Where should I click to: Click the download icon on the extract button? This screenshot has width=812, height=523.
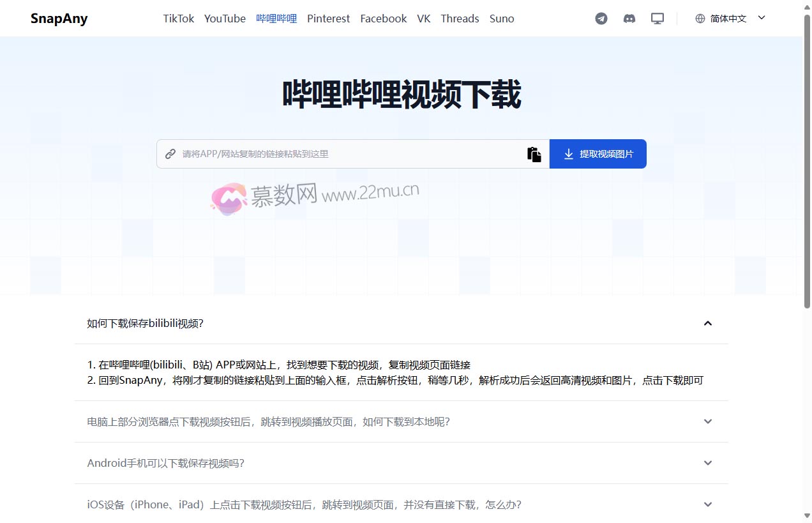point(568,153)
